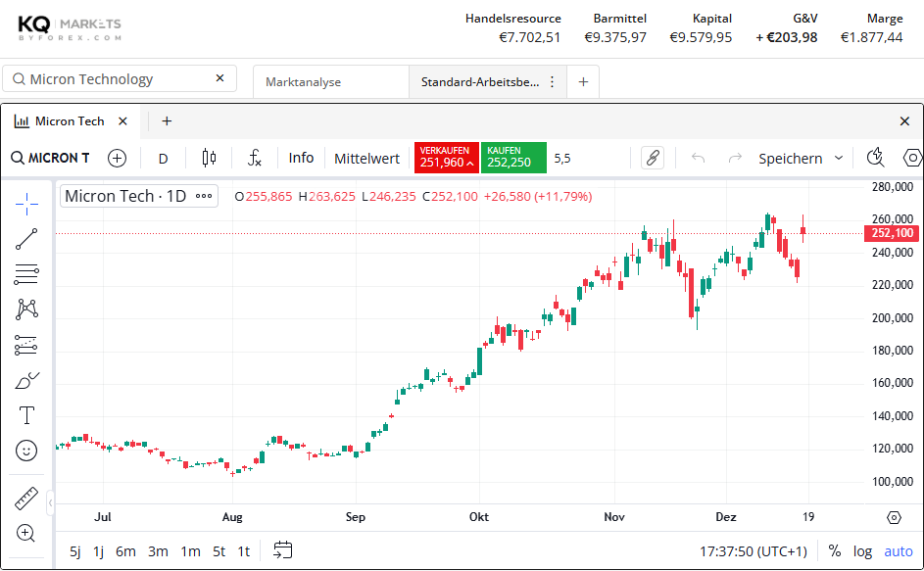This screenshot has width=924, height=571.
Task: Select the trend line drawing tool
Action: pyautogui.click(x=26, y=238)
